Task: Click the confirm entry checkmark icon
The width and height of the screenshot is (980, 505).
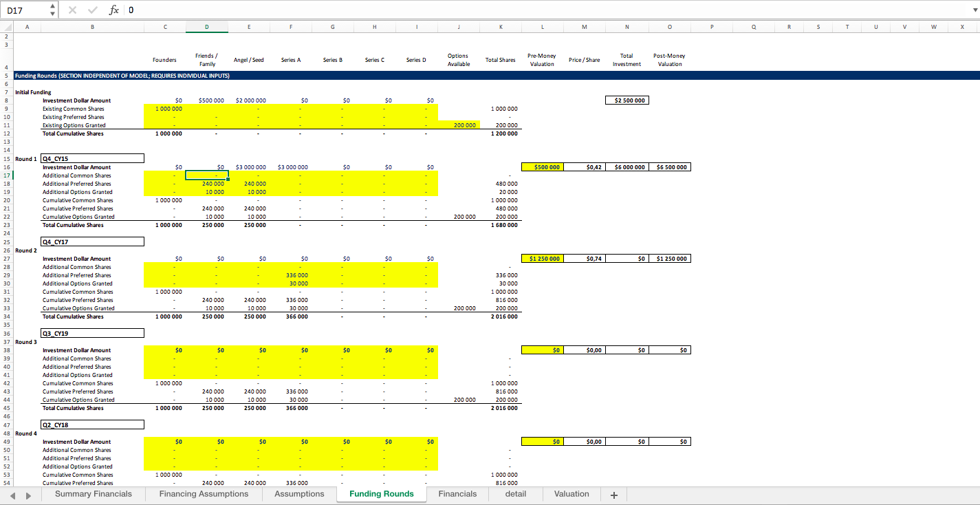Action: [x=92, y=10]
